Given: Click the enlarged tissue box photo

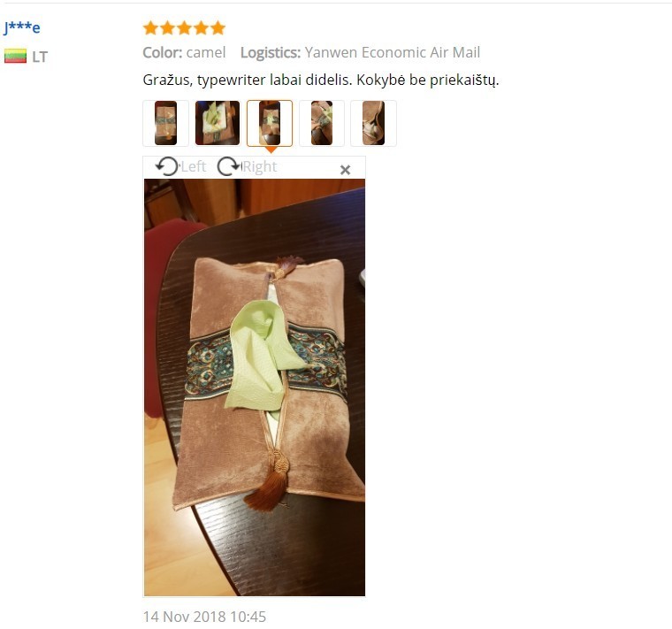Looking at the screenshot, I should 255,387.
